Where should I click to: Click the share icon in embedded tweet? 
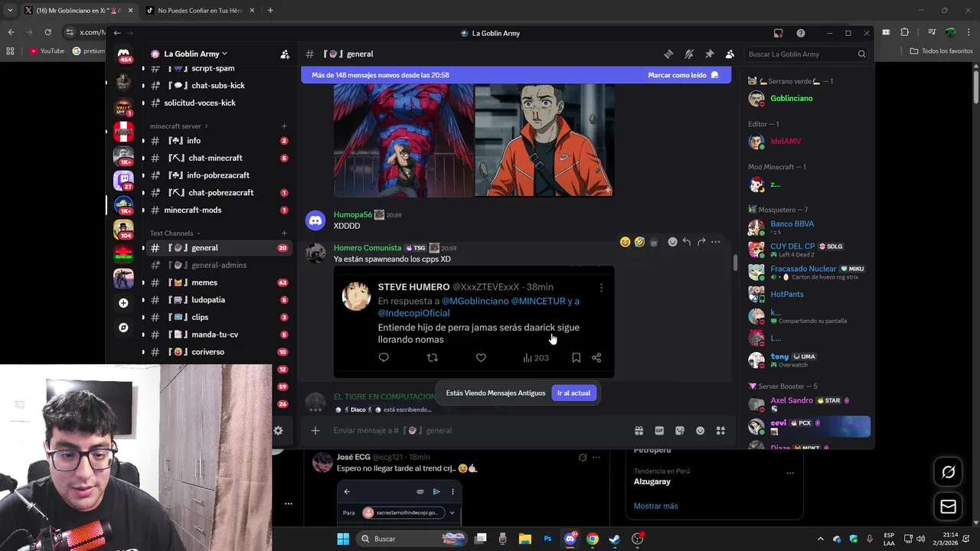(596, 357)
